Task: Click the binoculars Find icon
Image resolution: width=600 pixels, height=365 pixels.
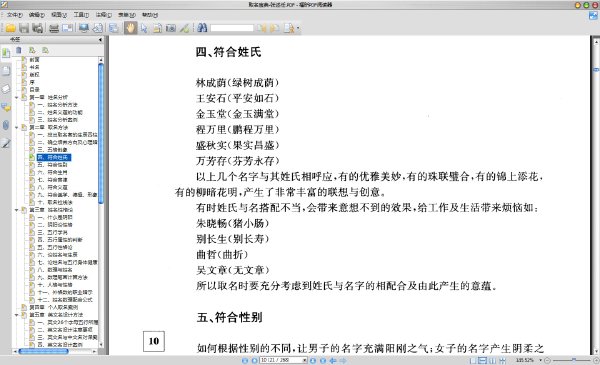Action: (x=202, y=28)
